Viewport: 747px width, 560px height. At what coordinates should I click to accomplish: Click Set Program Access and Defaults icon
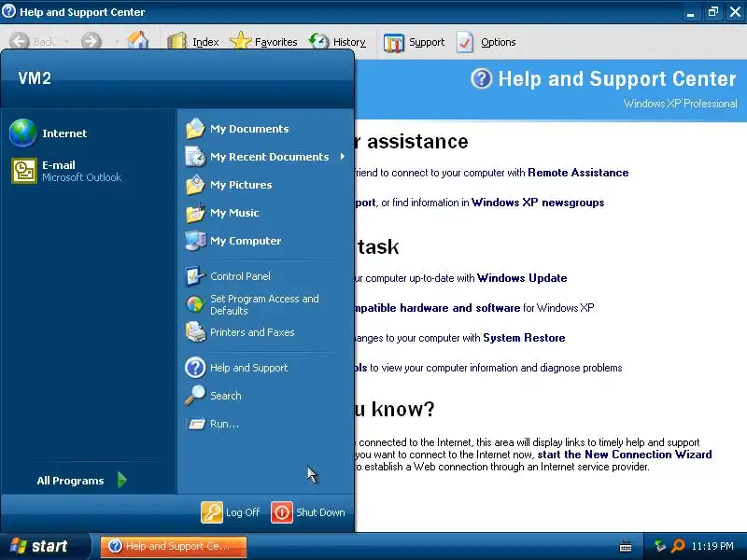(x=195, y=304)
